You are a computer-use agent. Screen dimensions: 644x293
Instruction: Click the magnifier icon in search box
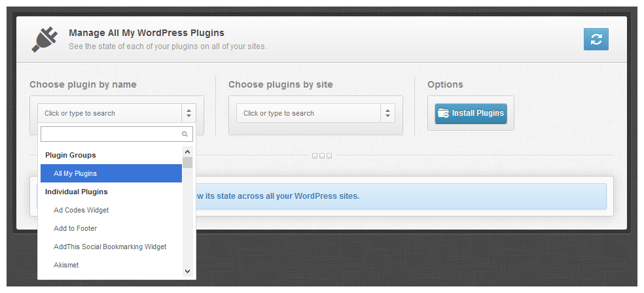click(x=185, y=134)
